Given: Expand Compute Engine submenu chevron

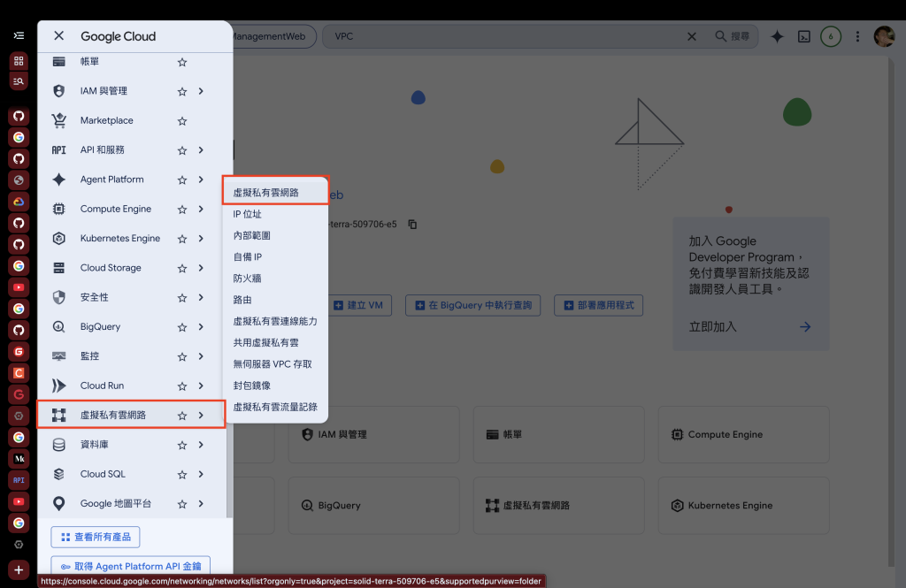Looking at the screenshot, I should tap(201, 209).
